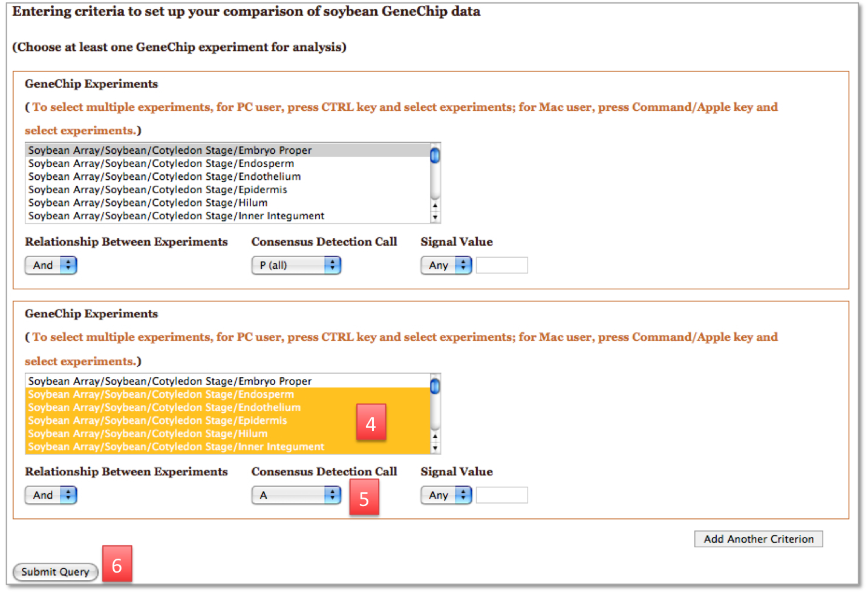Click first criterion Signal Value text field

[x=502, y=265]
